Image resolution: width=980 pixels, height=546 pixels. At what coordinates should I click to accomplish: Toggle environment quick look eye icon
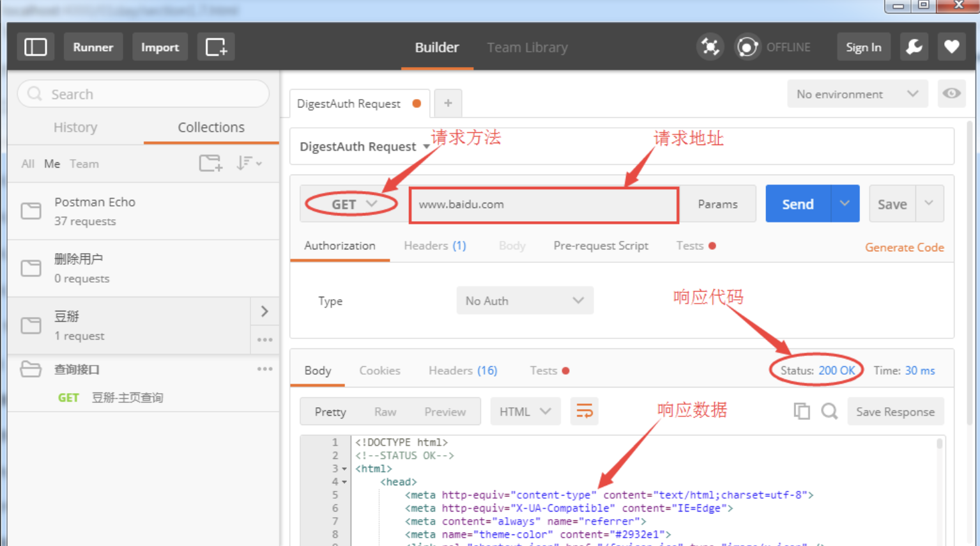[951, 94]
